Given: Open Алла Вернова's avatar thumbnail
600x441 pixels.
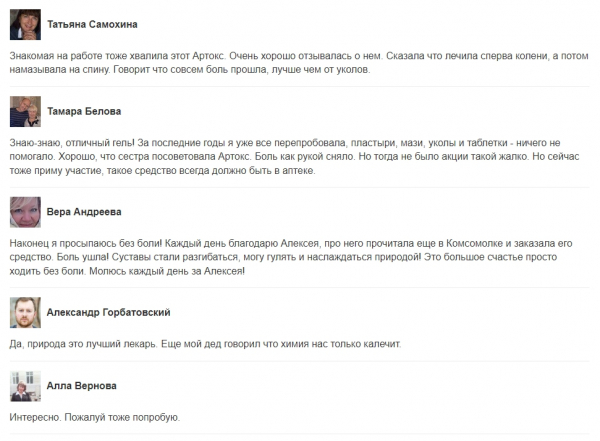Looking at the screenshot, I should point(25,386).
